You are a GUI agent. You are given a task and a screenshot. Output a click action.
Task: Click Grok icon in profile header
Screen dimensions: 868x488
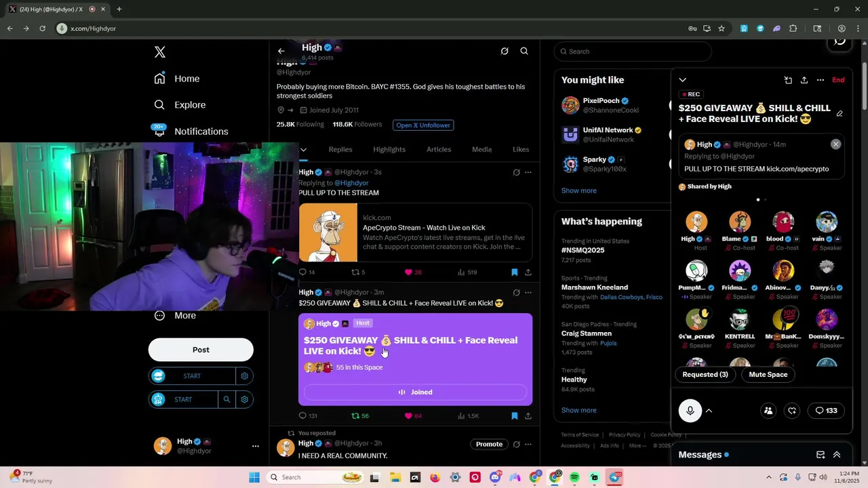[x=505, y=51]
